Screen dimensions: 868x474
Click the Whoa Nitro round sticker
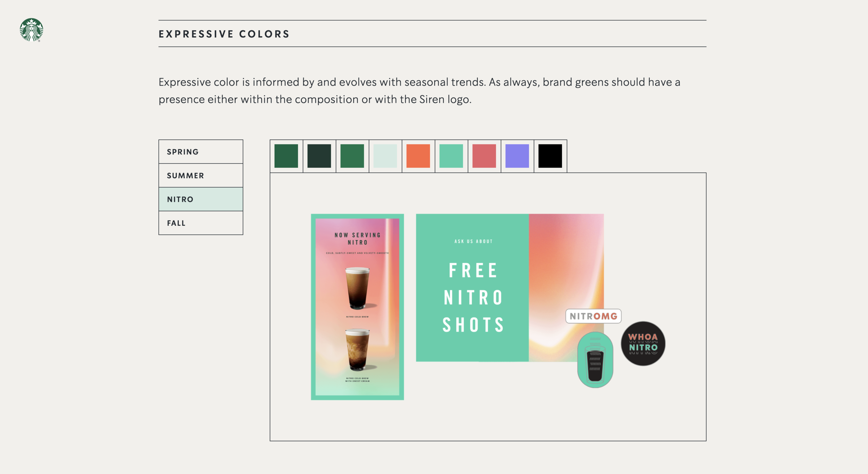[x=643, y=343]
